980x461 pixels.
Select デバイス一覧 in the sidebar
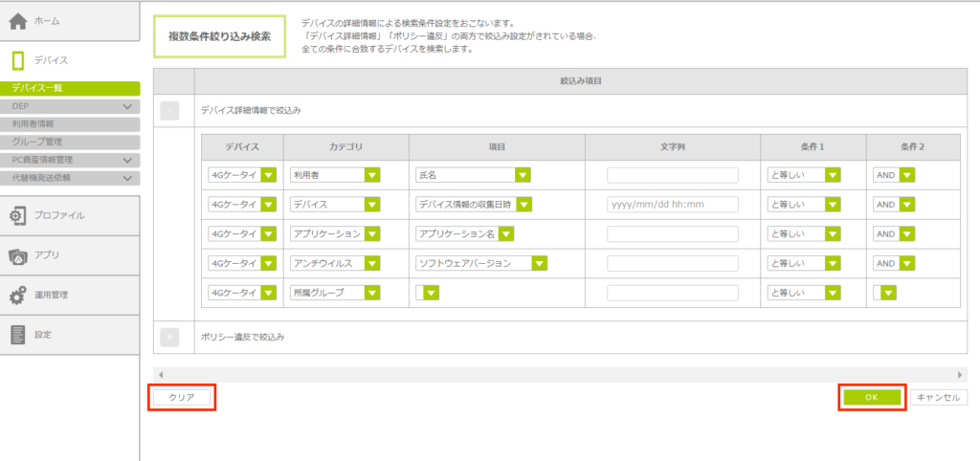[70, 88]
